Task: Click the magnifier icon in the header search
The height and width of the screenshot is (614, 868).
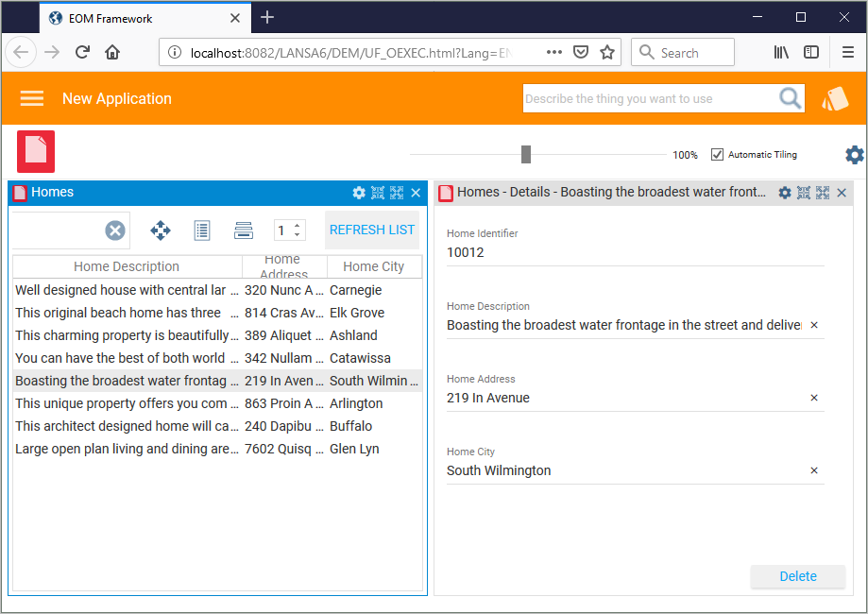Action: tap(790, 98)
